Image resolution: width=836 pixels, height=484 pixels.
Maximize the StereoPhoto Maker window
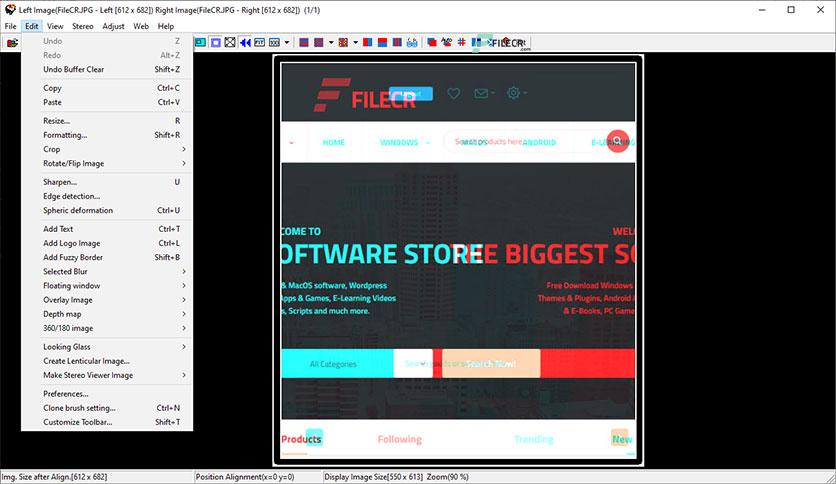(x=791, y=10)
